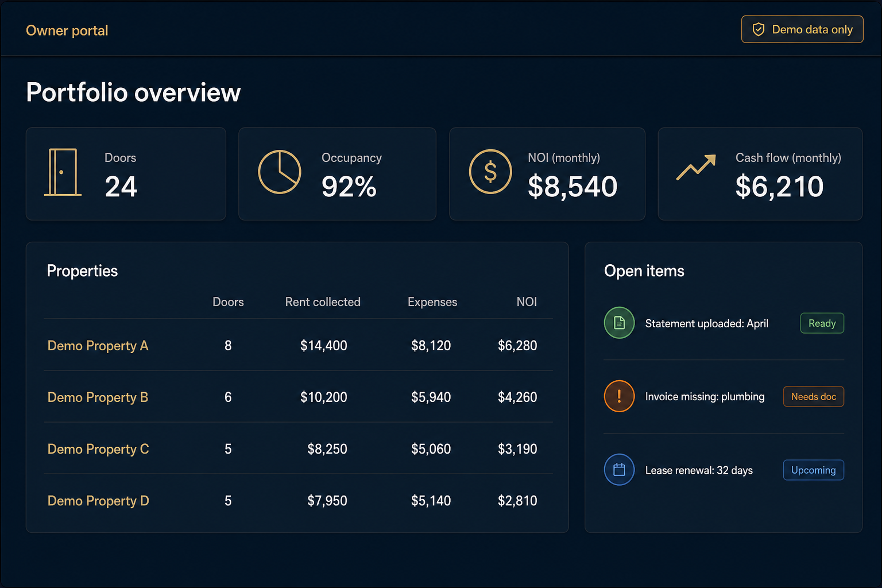Click $7,950 rent collected for Property D
Viewport: 882px width, 588px height.
click(327, 501)
